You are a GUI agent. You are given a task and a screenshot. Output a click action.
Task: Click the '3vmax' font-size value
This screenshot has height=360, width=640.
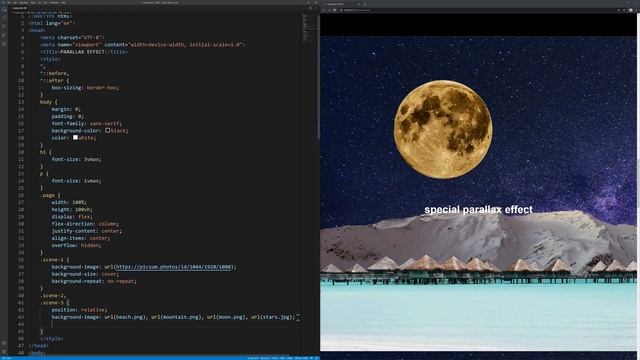point(91,159)
